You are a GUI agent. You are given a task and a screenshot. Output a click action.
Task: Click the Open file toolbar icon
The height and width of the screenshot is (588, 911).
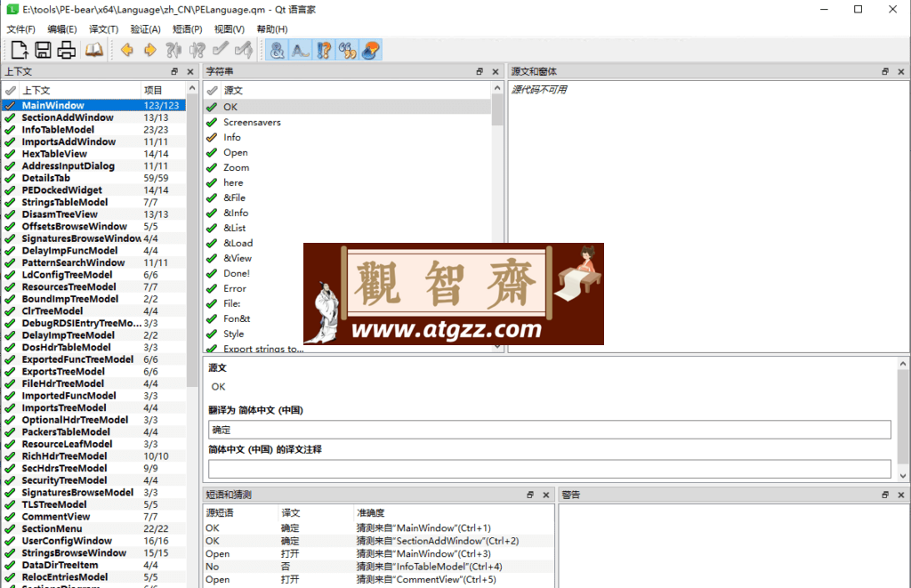20,50
